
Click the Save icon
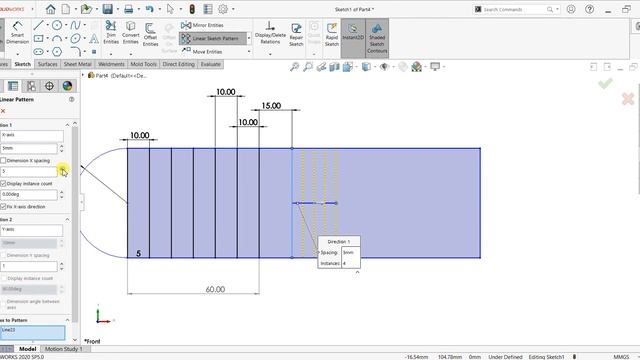(107, 9)
